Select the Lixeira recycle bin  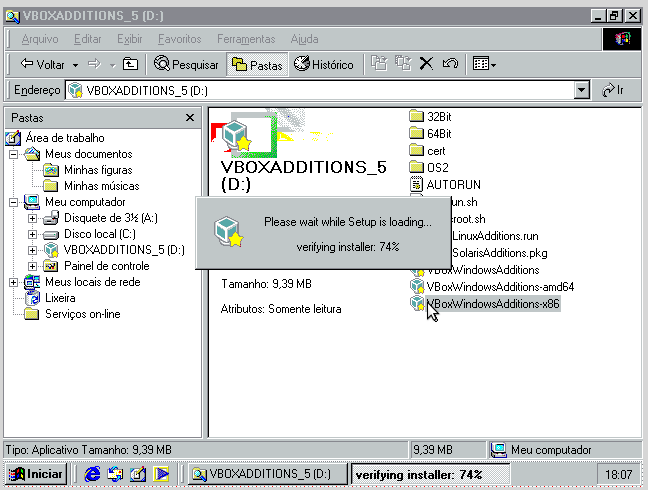click(x=60, y=298)
